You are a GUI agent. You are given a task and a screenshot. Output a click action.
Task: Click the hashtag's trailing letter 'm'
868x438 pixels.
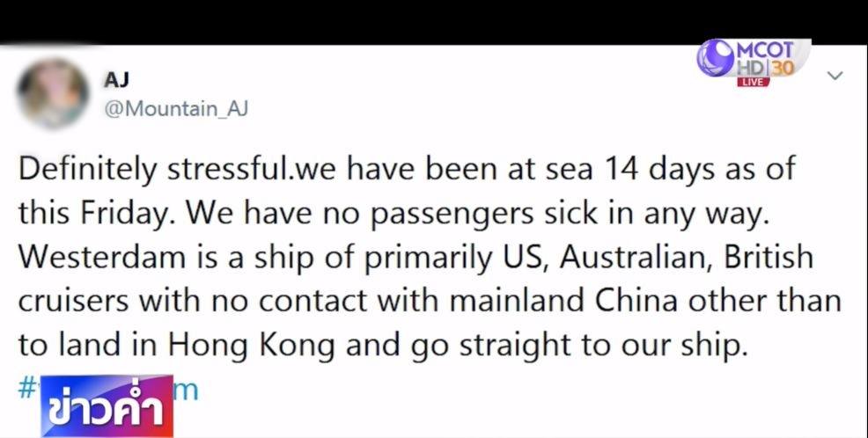pyautogui.click(x=186, y=389)
